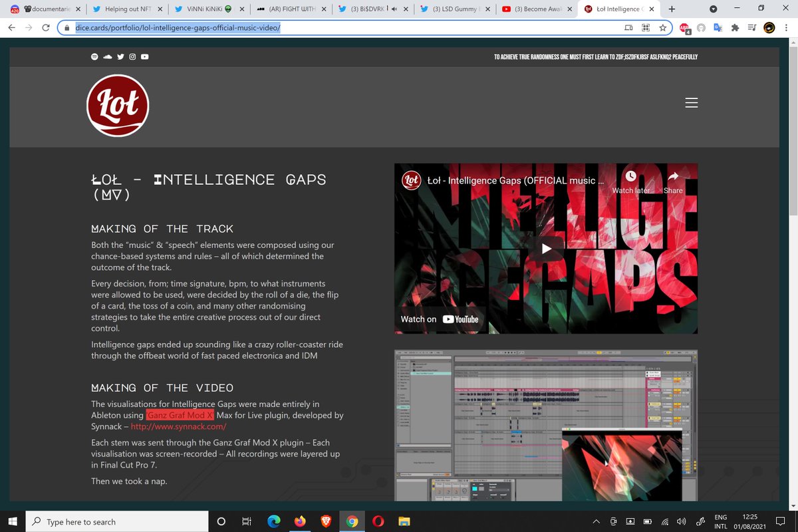Open the video title link

[x=515, y=180]
